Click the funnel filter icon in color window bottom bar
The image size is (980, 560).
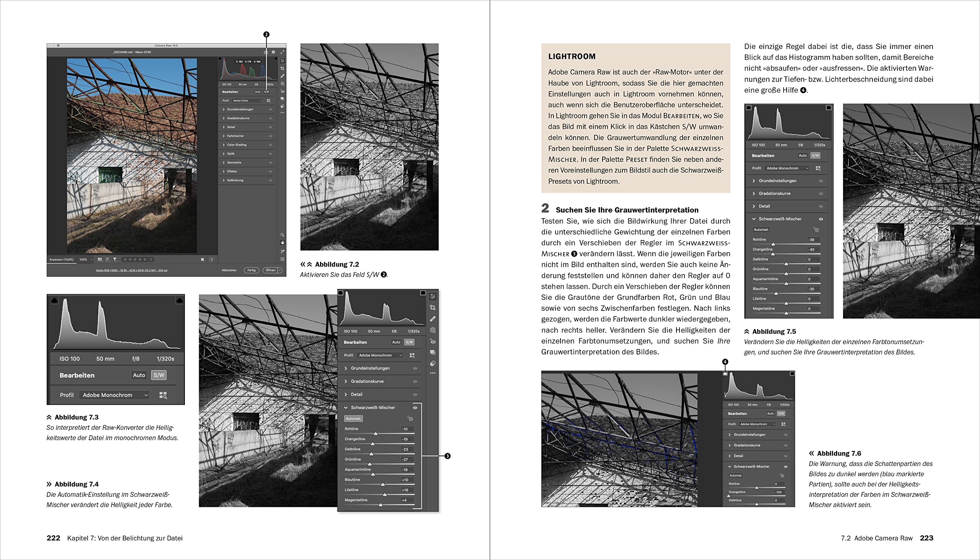[114, 260]
